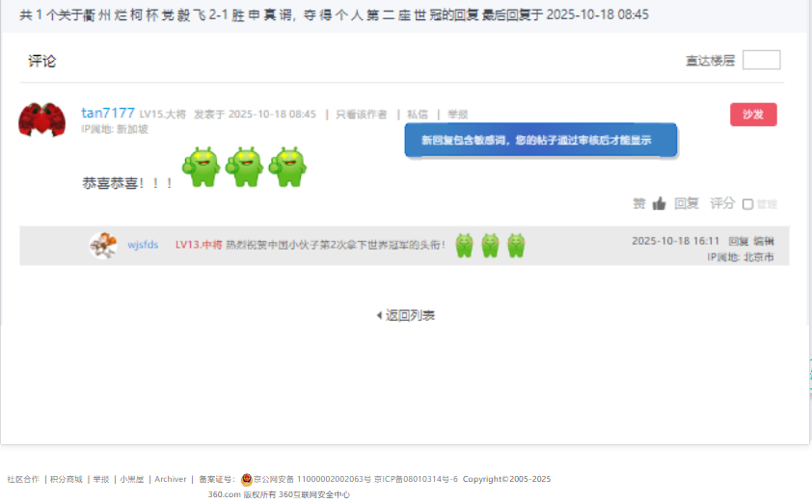
Task: Toggle the 管理 checkbox
Action: 747,204
